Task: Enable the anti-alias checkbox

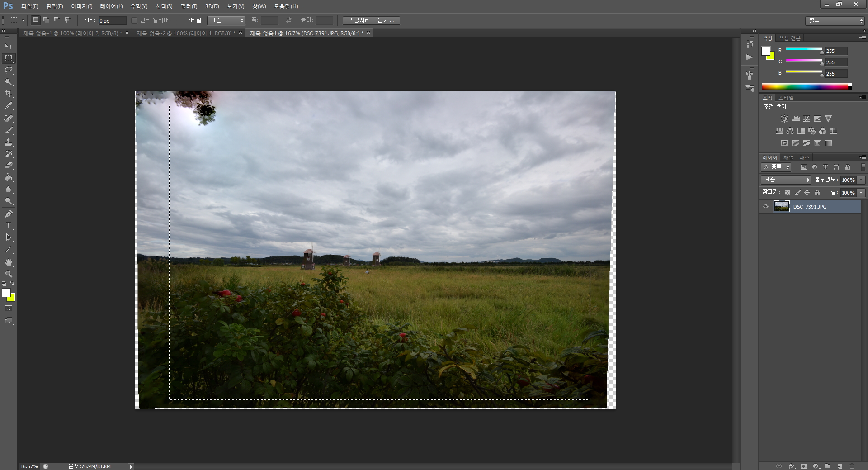Action: point(134,20)
